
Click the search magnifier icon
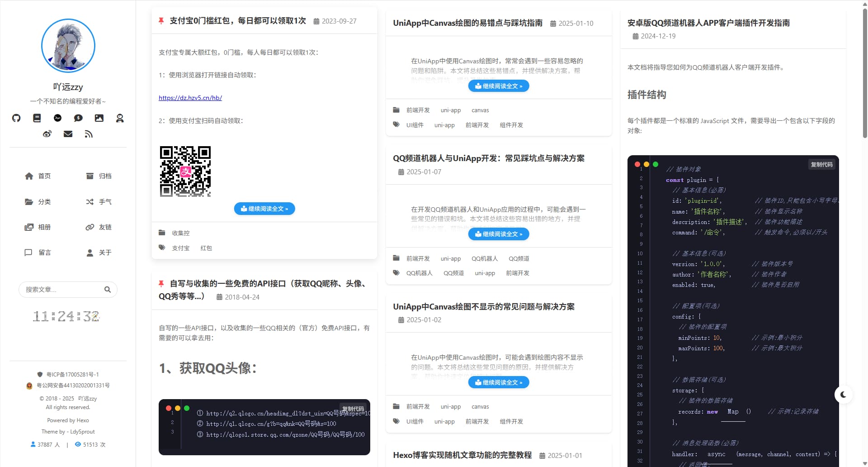(108, 290)
